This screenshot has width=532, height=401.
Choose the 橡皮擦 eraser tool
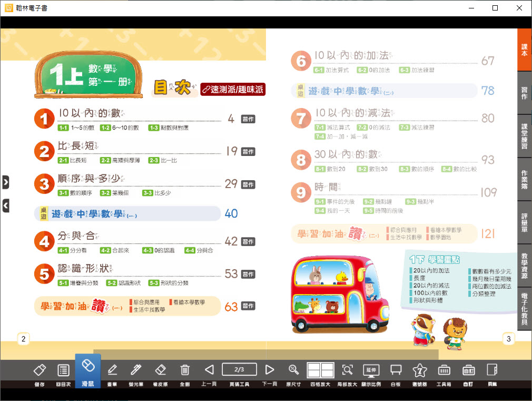click(x=161, y=370)
